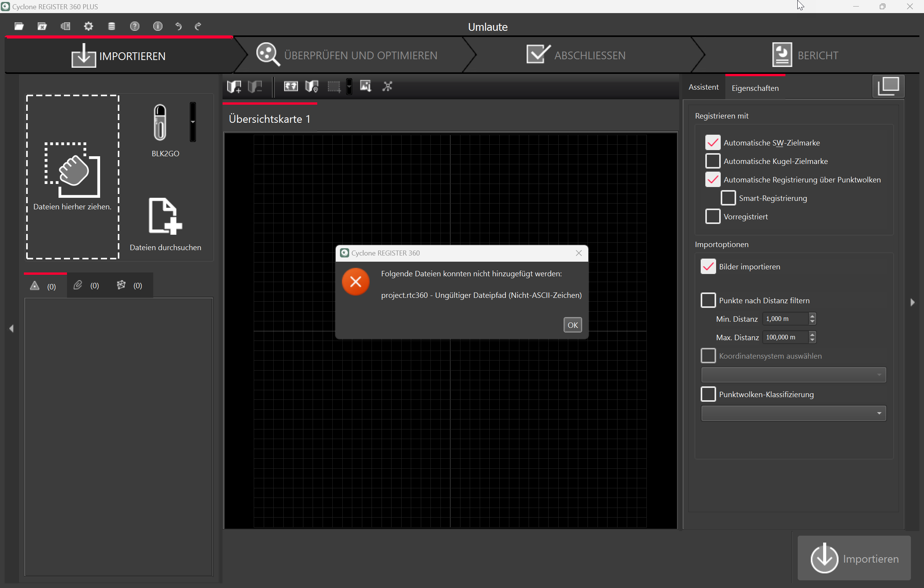Uncheck Automatische SW-Zielmarke
Image resolution: width=924 pixels, height=588 pixels.
coord(713,142)
